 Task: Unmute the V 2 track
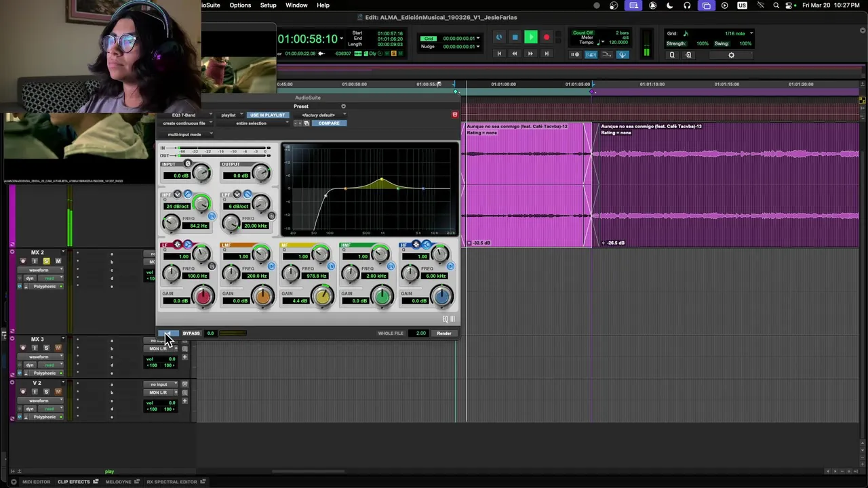tap(58, 392)
